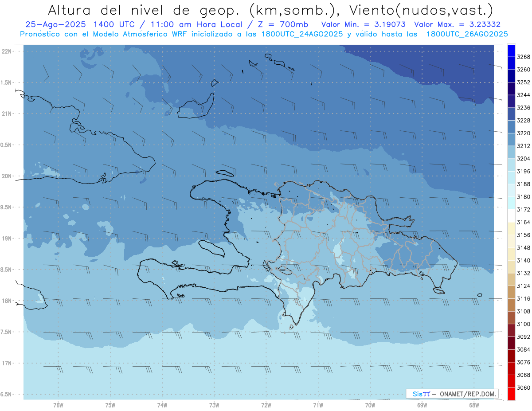The width and height of the screenshot is (532, 411).
Task: Click the colorbar value '3060'
Action: click(x=524, y=388)
